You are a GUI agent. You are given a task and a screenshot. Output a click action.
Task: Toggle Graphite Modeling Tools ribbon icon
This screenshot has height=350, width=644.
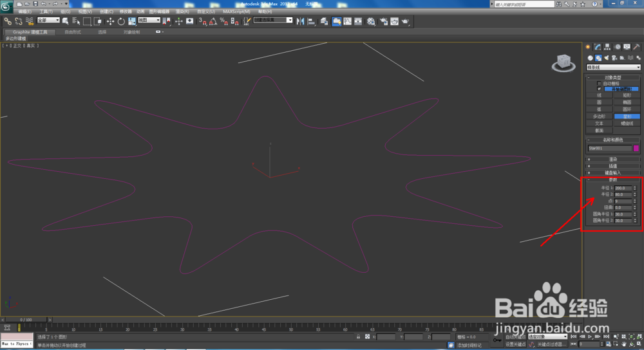[x=336, y=21]
